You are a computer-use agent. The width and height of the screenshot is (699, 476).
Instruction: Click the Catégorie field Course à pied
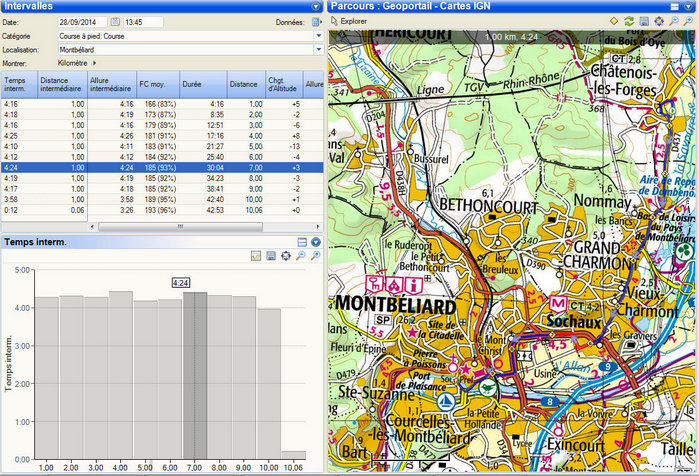point(186,36)
